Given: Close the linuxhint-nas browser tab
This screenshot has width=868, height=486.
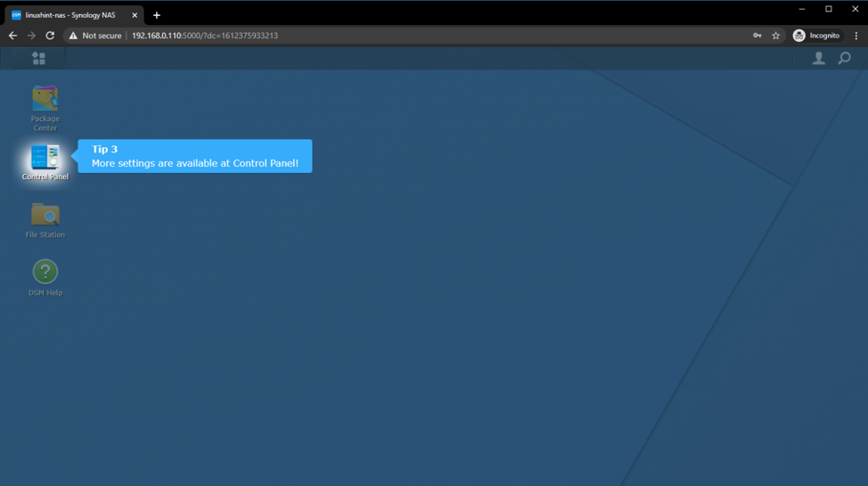Looking at the screenshot, I should click(x=135, y=15).
